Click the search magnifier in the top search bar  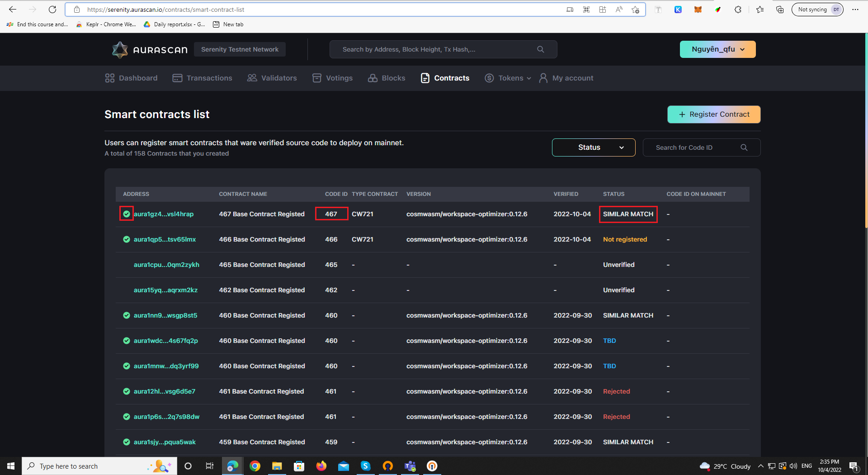coord(541,49)
